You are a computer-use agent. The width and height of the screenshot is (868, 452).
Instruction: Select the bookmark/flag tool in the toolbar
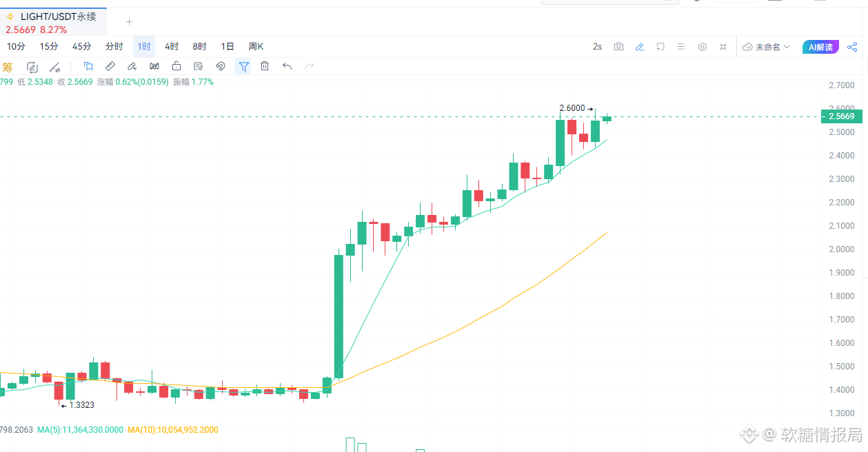(88, 67)
